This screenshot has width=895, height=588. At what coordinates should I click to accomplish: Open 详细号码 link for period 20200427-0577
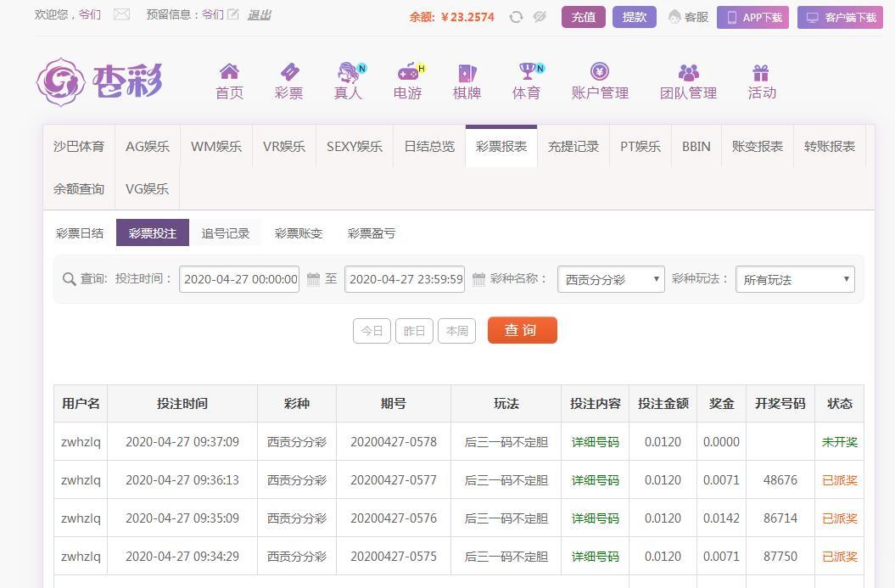click(x=595, y=480)
